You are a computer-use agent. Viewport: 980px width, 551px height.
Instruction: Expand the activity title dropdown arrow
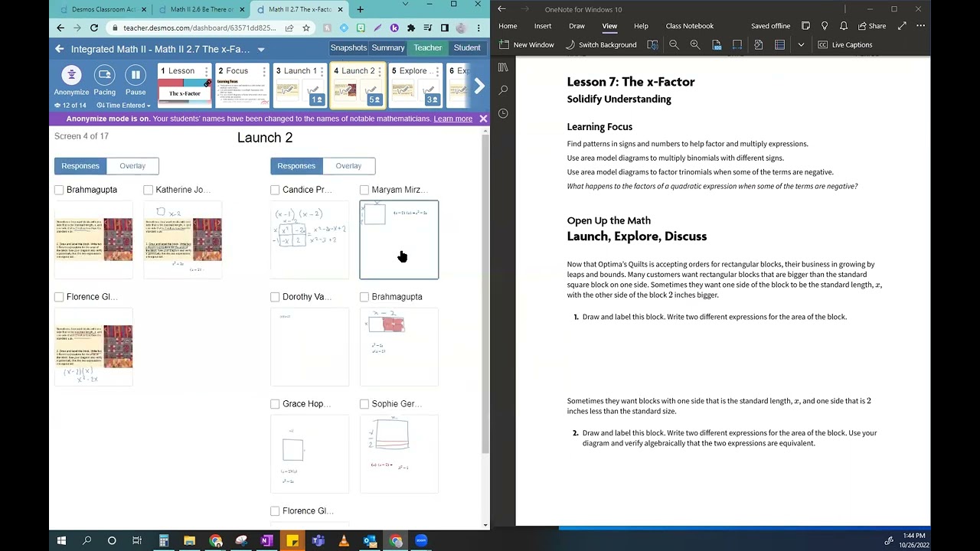pos(261,50)
